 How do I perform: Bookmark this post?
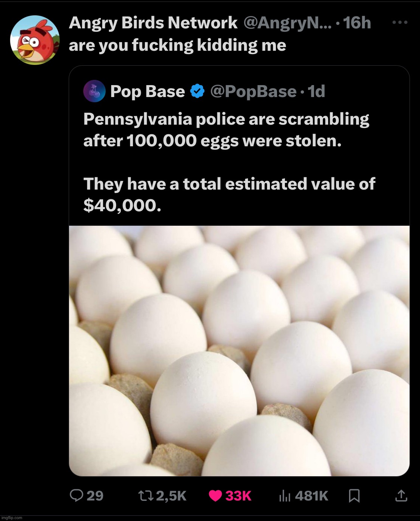pos(354,496)
